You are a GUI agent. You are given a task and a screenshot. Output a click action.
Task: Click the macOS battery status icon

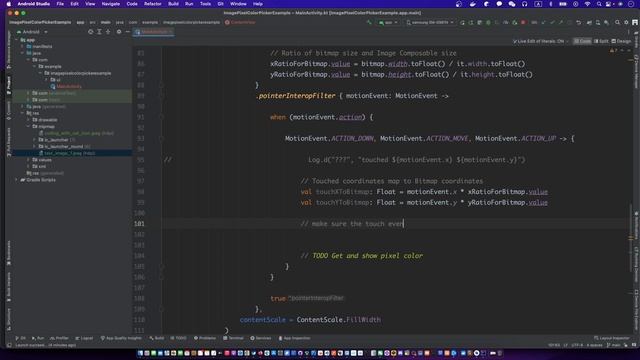click(x=563, y=4)
